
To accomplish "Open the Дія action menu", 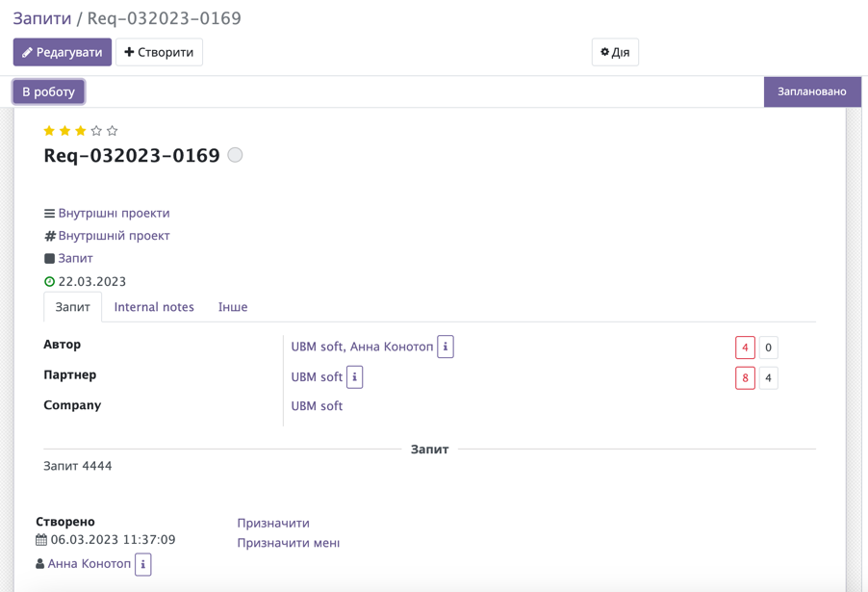I will point(614,52).
